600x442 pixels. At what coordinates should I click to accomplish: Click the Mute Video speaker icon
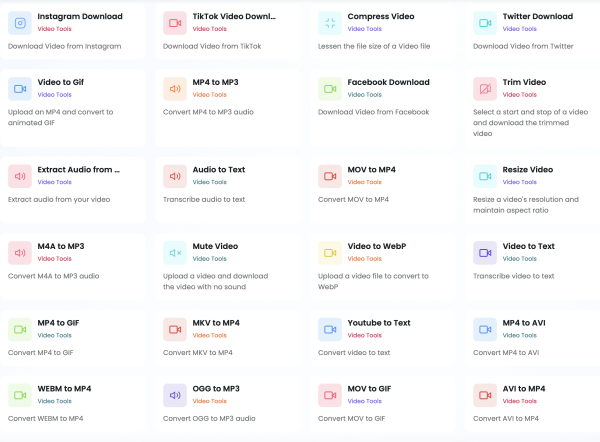175,253
